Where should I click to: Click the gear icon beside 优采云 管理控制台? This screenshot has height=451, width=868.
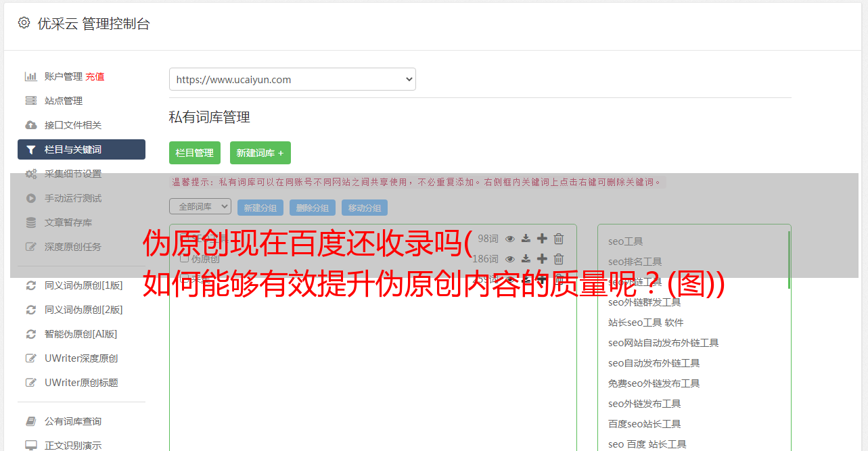coord(24,23)
